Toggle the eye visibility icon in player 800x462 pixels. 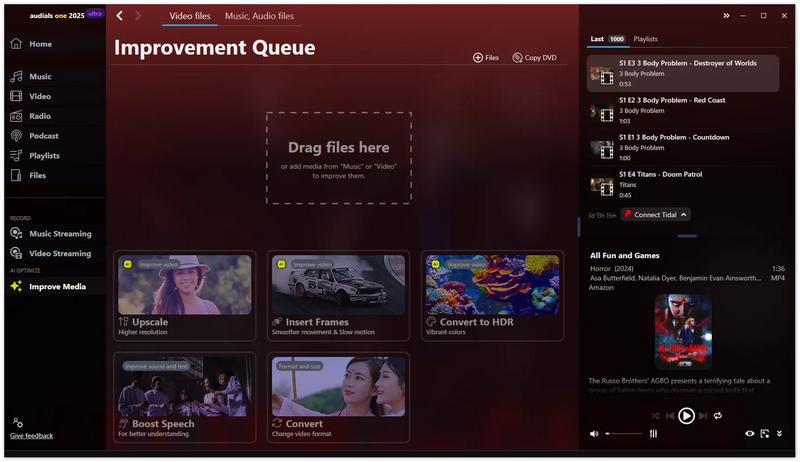tap(750, 434)
